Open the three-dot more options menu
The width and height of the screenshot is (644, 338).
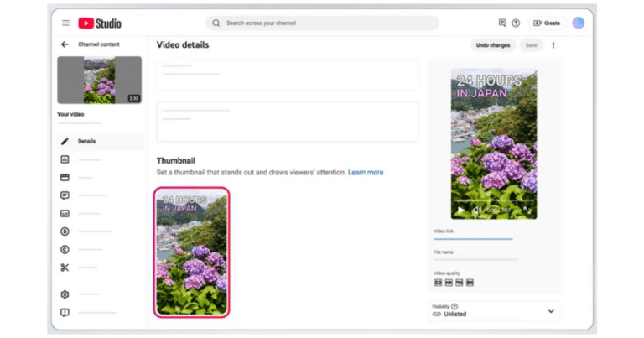coord(553,45)
